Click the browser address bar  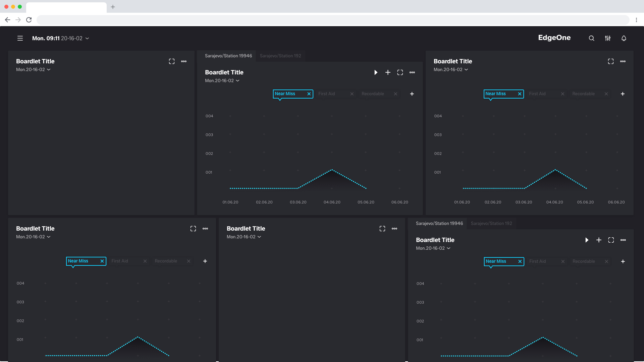point(332,20)
